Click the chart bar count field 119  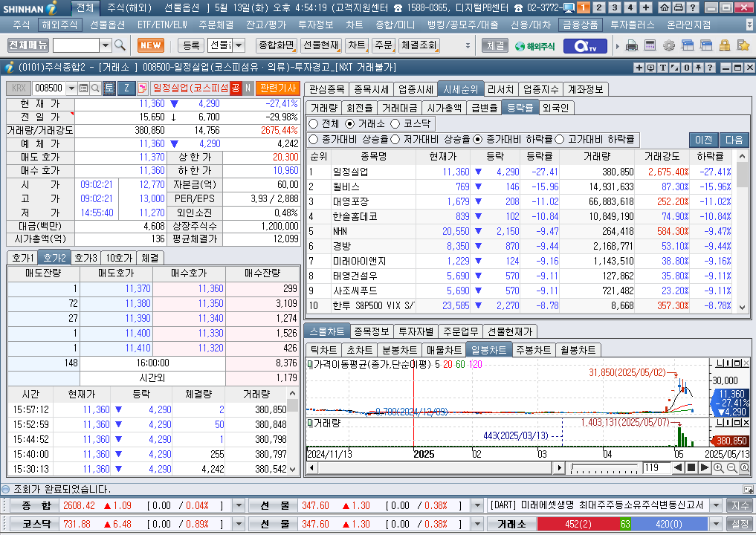[656, 467]
